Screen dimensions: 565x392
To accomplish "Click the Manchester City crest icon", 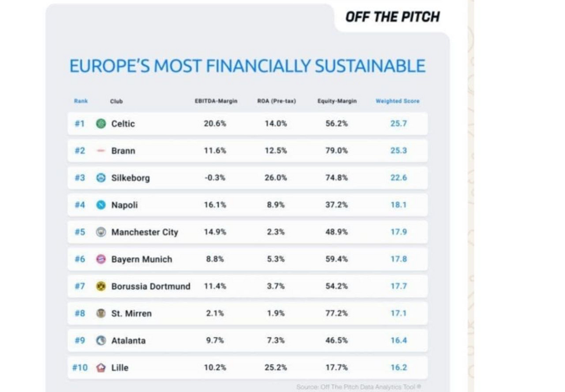I will 101,232.
